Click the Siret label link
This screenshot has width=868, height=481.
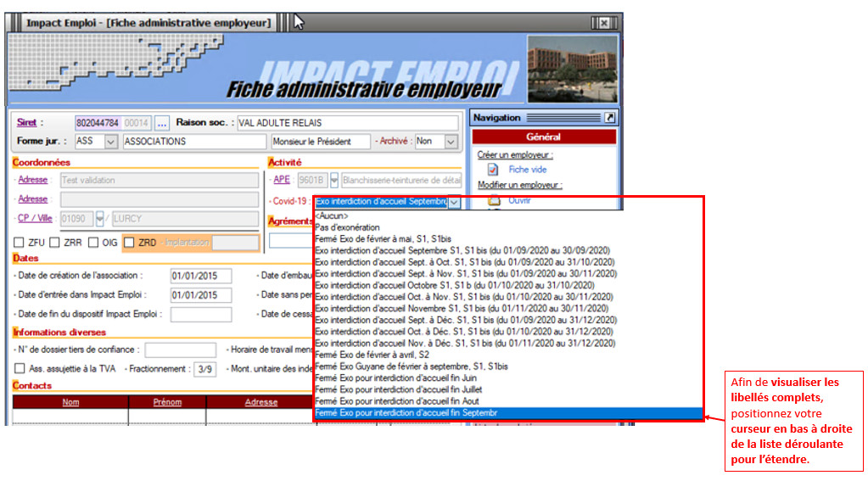26,123
